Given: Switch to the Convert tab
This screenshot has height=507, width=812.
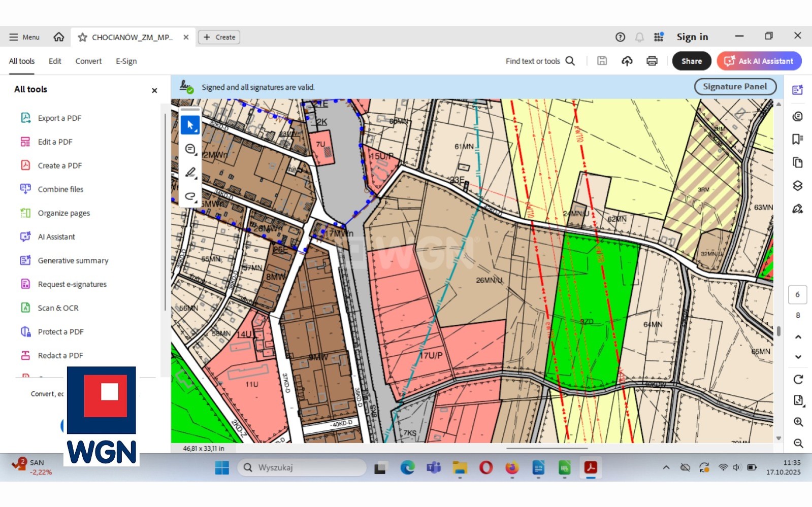Looking at the screenshot, I should pos(88,61).
